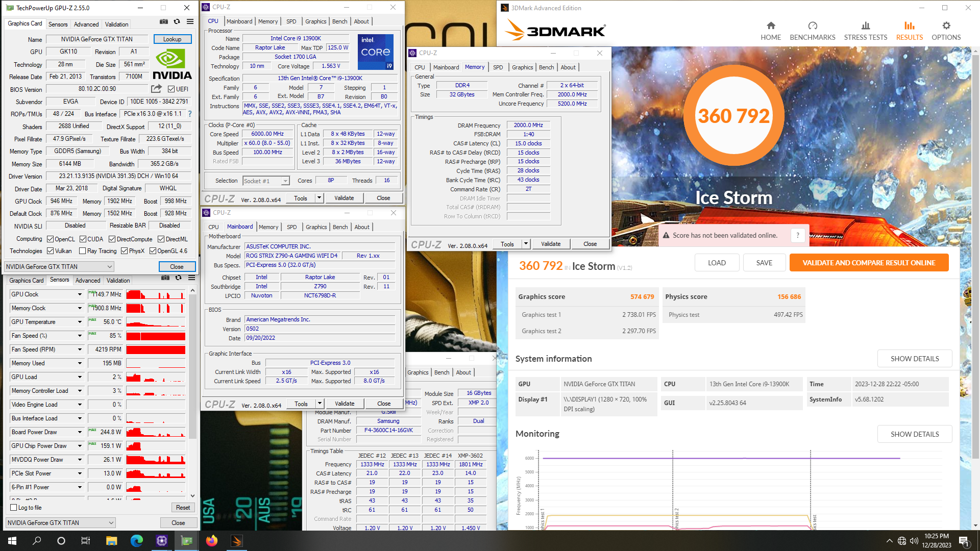Open About tab in CPU-Z Memory window

coord(568,67)
